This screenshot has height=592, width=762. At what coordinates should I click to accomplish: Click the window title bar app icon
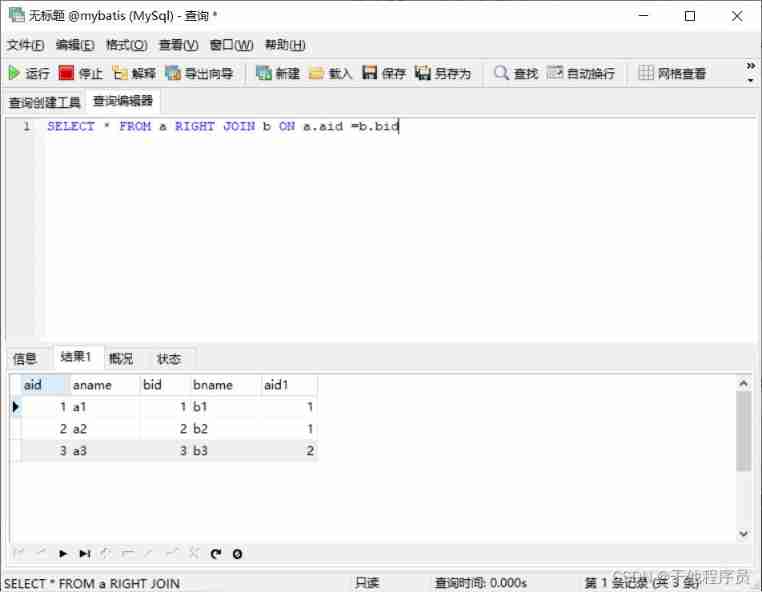17,15
